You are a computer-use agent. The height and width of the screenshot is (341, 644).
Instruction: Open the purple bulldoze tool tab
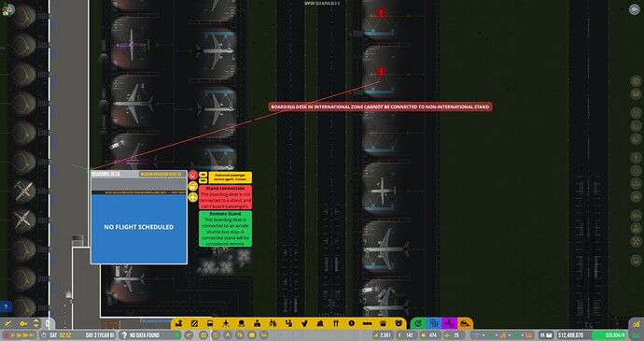point(449,323)
